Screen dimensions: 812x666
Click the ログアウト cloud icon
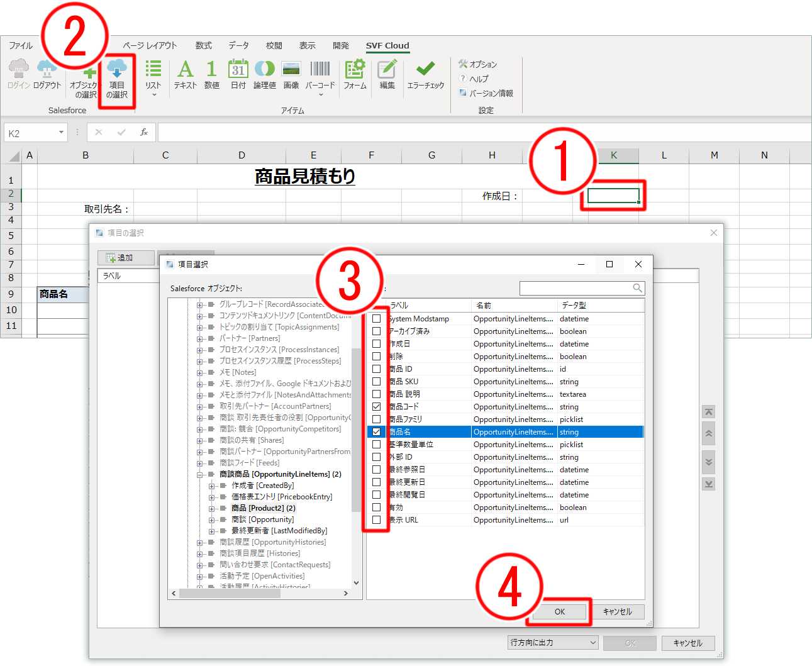point(47,68)
